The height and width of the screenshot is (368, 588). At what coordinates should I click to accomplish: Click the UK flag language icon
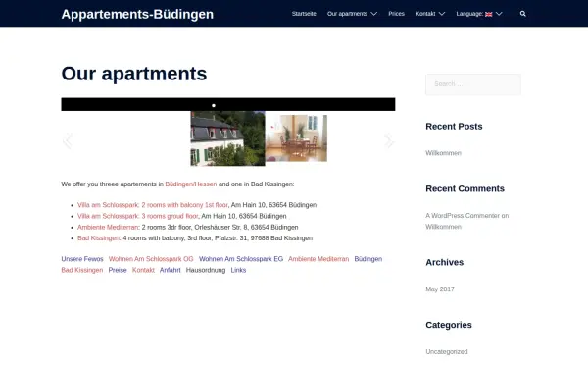pyautogui.click(x=488, y=14)
